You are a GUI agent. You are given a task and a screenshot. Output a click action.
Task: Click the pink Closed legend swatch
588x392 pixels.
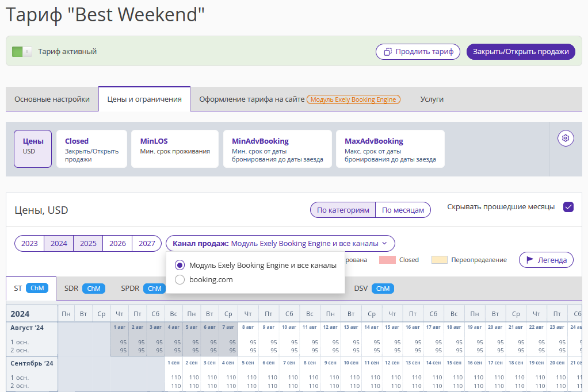pos(387,260)
